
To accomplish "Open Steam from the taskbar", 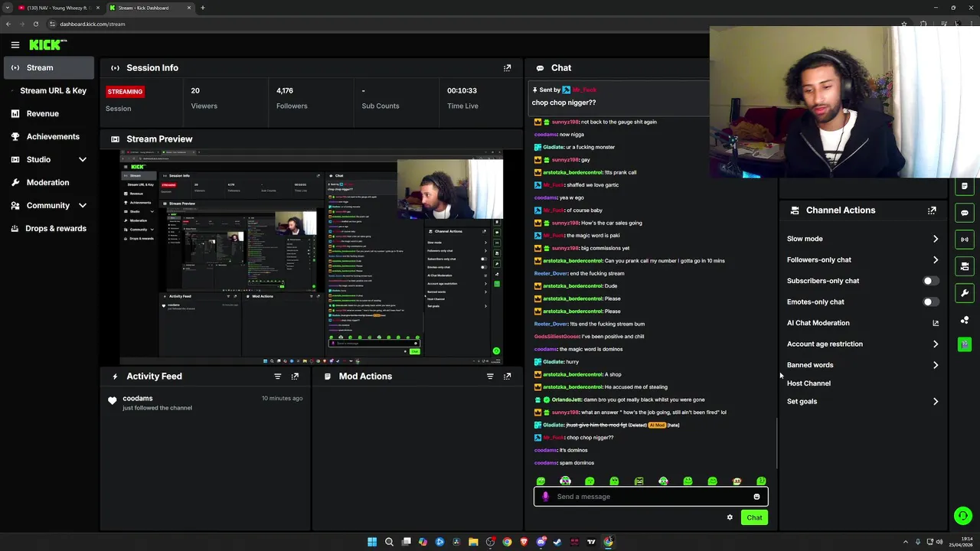I will coord(557,542).
